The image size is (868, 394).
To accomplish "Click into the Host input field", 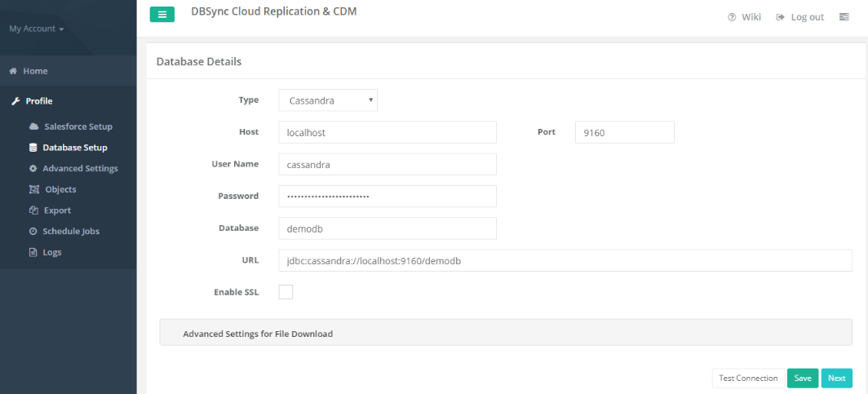I will pos(387,132).
